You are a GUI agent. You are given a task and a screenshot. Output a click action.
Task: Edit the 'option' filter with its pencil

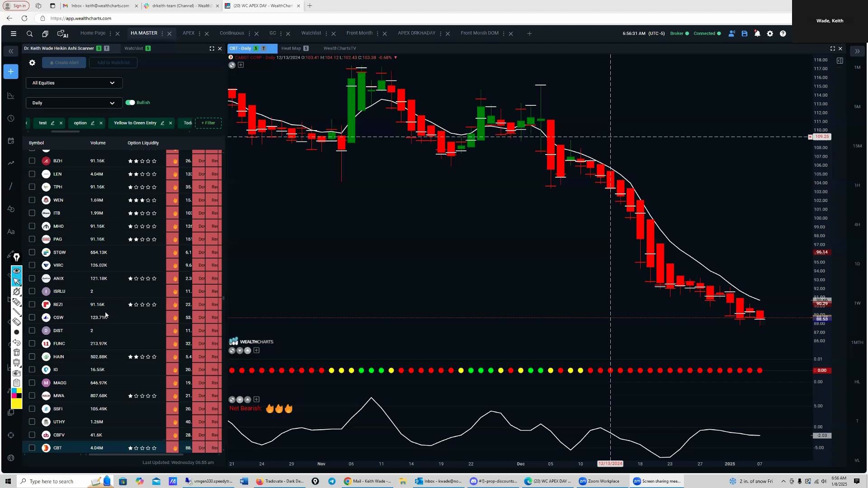coord(92,123)
